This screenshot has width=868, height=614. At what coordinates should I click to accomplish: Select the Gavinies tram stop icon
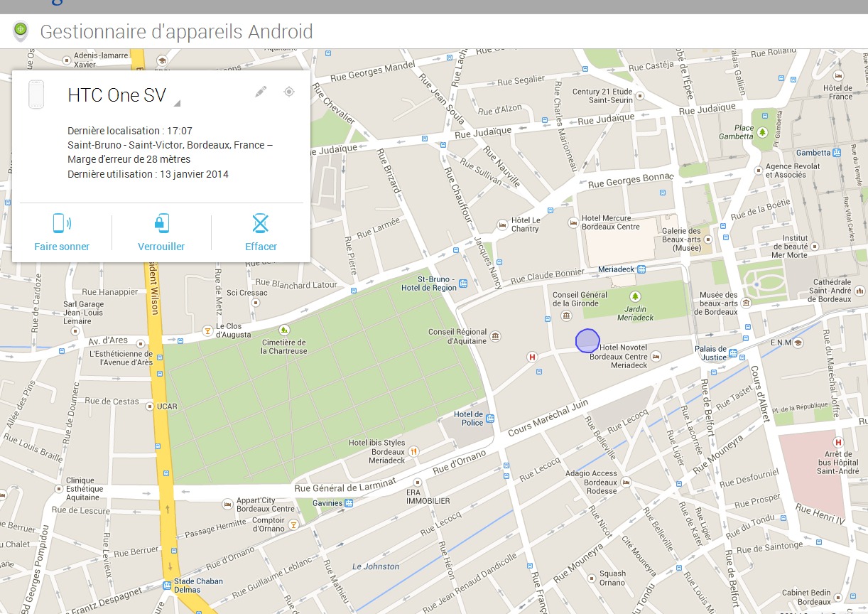(x=349, y=503)
